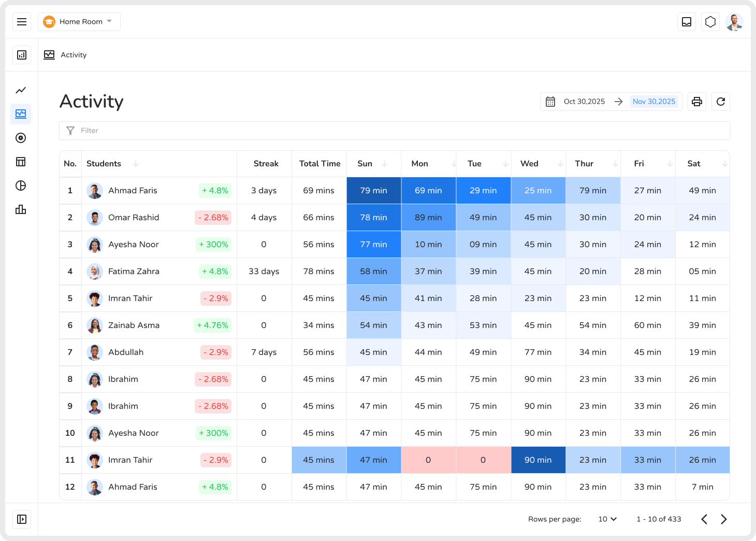Image resolution: width=756 pixels, height=541 pixels.
Task: Open the inbox icon in header
Action: (x=687, y=22)
